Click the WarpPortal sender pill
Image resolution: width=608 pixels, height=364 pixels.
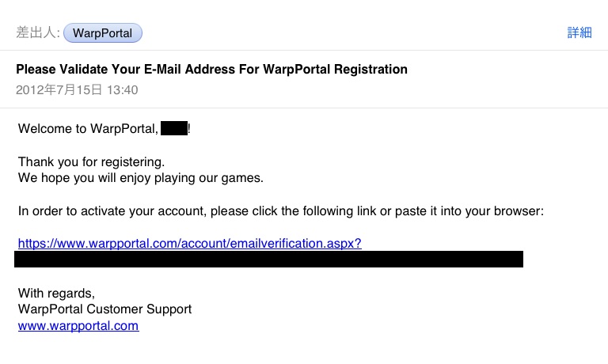(x=103, y=33)
